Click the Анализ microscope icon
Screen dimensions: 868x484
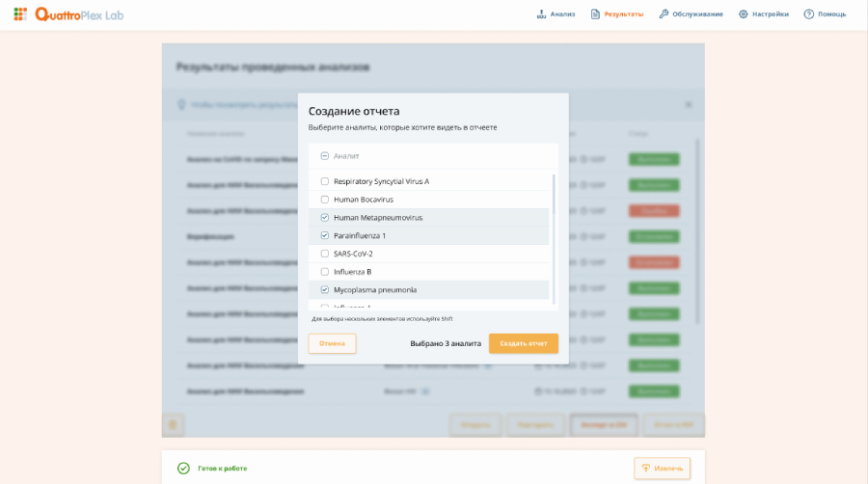pyautogui.click(x=542, y=14)
